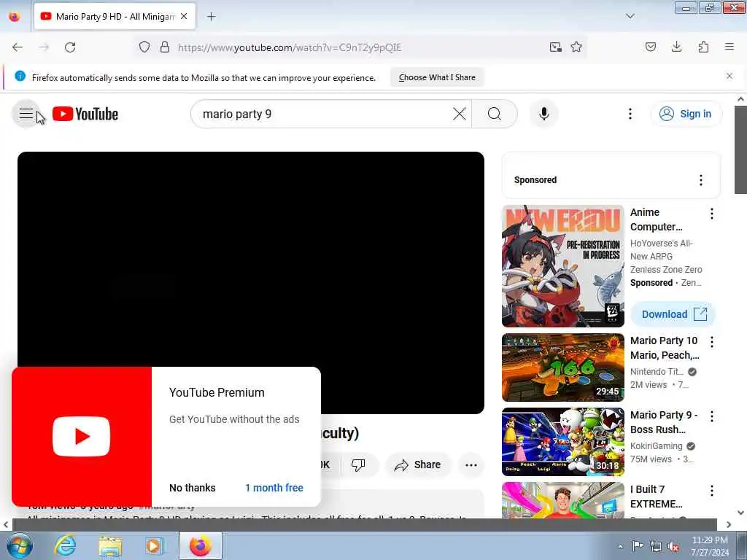Image resolution: width=747 pixels, height=560 pixels.
Task: Click Choose What I Share button
Action: click(x=437, y=77)
